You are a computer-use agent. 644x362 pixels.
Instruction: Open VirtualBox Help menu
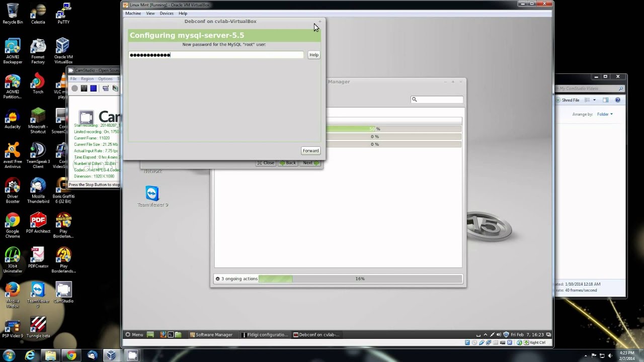pyautogui.click(x=183, y=14)
